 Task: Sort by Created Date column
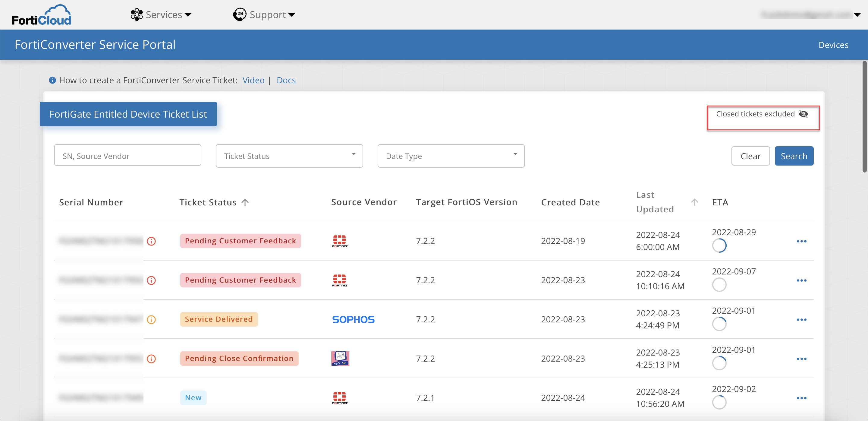coord(571,202)
